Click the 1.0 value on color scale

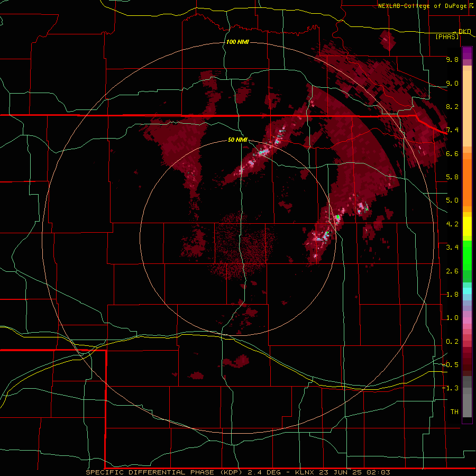coord(452,318)
